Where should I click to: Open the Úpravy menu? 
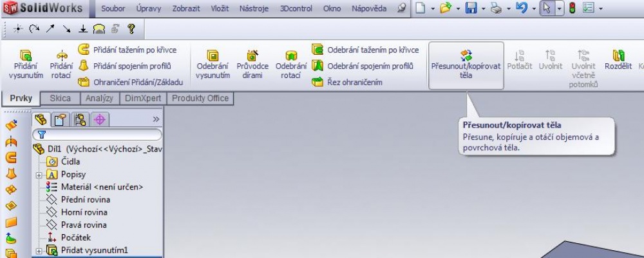149,8
